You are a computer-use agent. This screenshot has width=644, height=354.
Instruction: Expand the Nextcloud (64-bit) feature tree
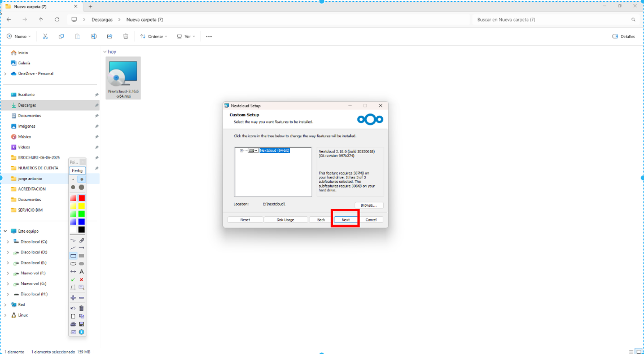click(x=242, y=150)
